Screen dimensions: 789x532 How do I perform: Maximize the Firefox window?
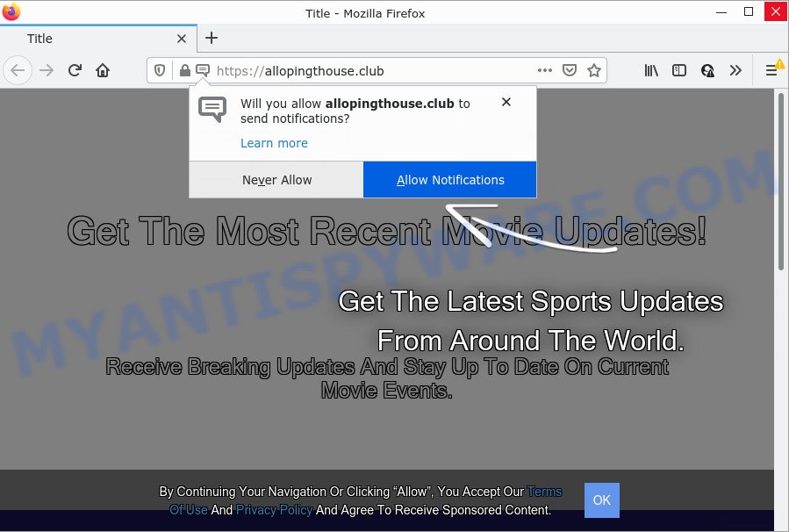(749, 12)
